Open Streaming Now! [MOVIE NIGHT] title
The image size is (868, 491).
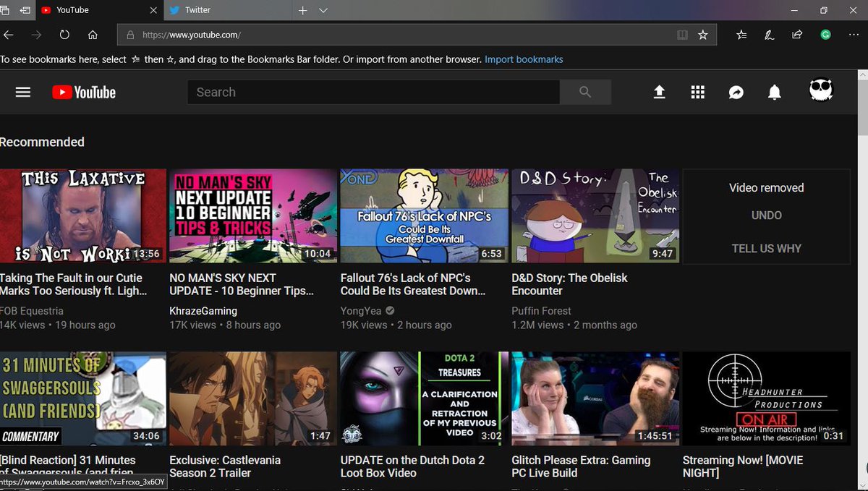743,466
